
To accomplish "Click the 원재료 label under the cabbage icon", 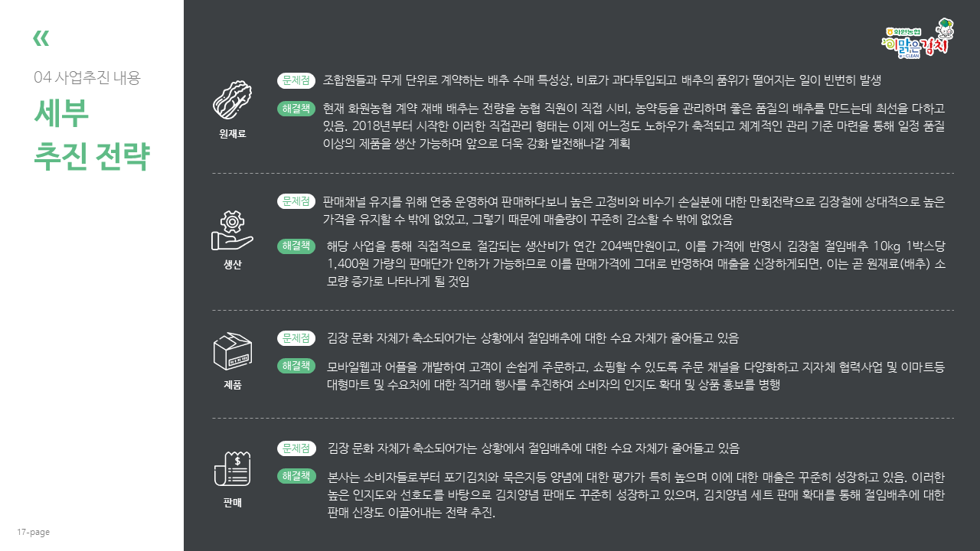I will (232, 134).
